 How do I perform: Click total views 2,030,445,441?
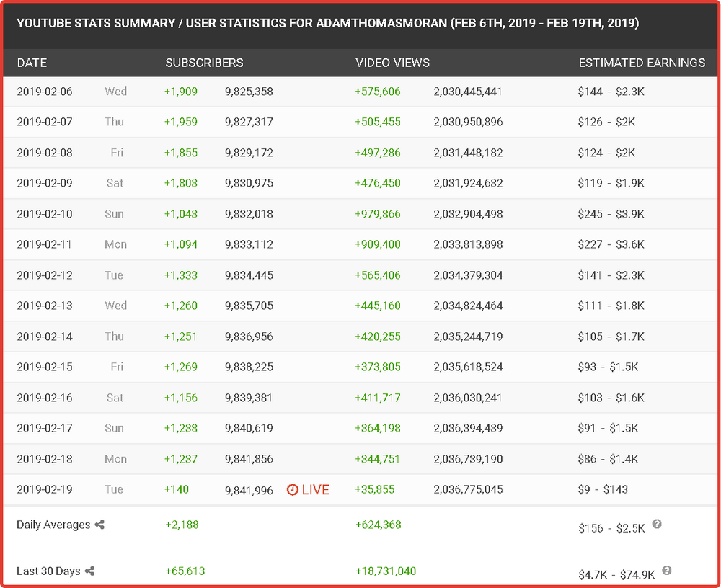(468, 92)
